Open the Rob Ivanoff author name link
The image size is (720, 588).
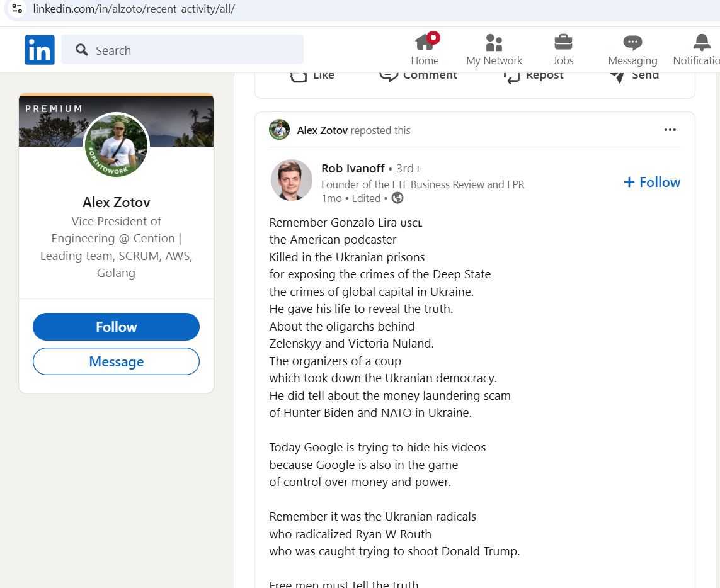coord(353,169)
